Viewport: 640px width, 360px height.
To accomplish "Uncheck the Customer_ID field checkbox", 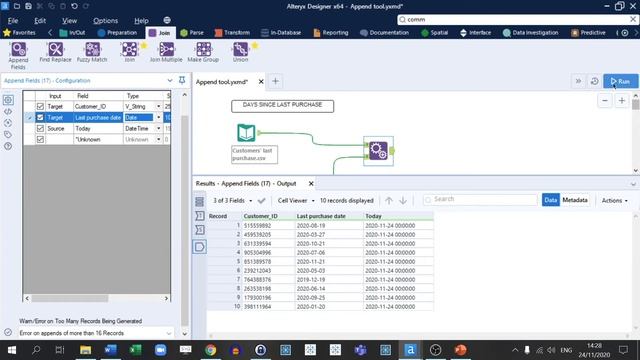I will click(40, 107).
